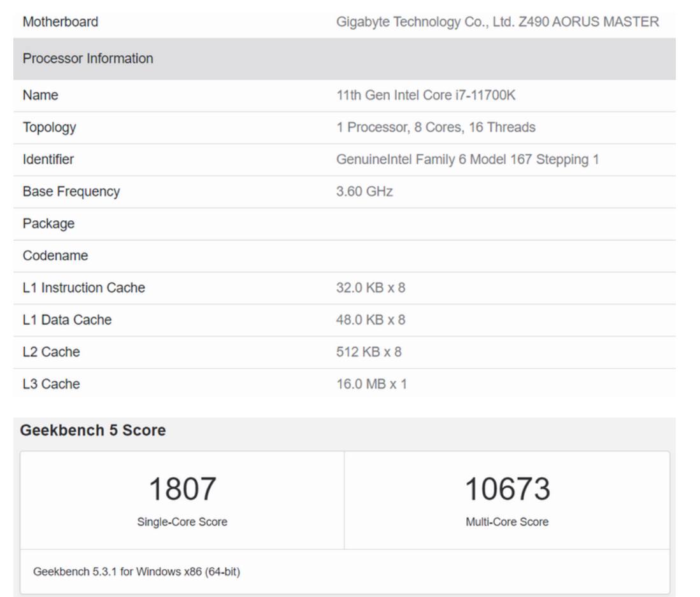
Task: Select the GenuineIntel Family 6 Model 167 value
Action: (x=467, y=160)
